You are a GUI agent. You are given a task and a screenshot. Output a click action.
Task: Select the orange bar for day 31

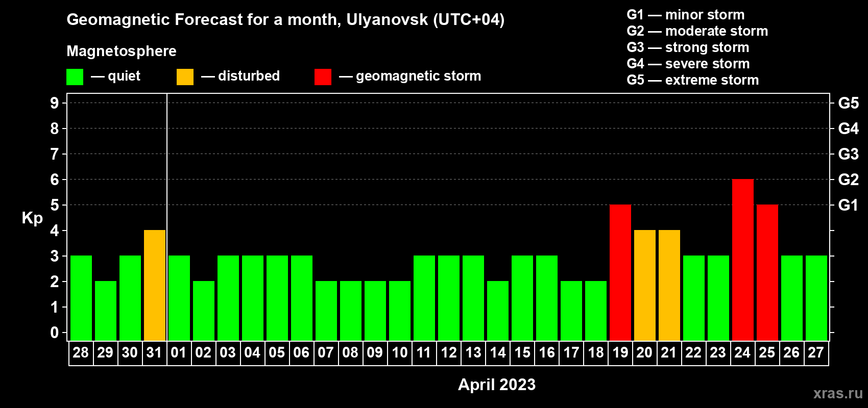pyautogui.click(x=155, y=285)
